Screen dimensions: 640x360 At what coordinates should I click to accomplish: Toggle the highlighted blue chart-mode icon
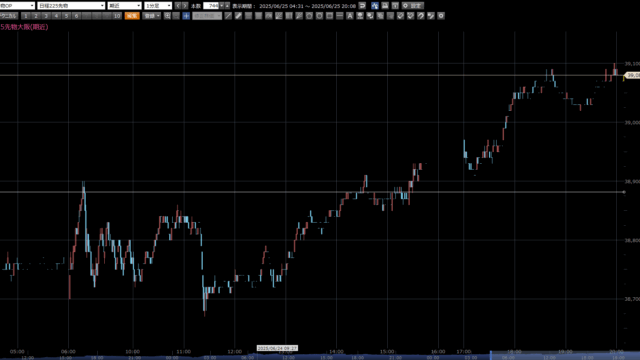tap(375, 6)
